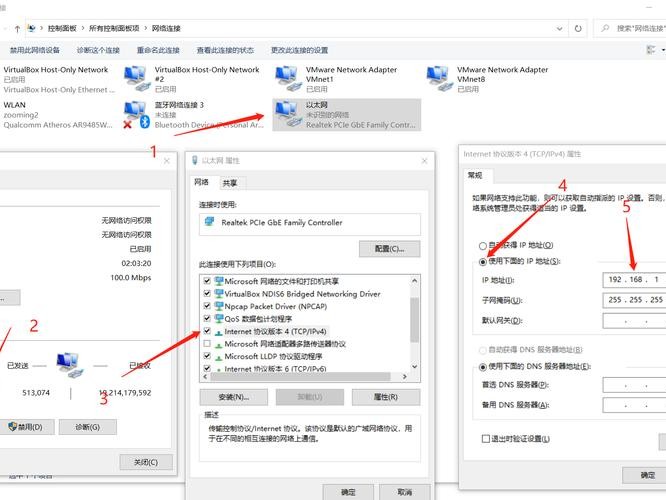
Task: Click 安装(N)... button
Action: 234,397
